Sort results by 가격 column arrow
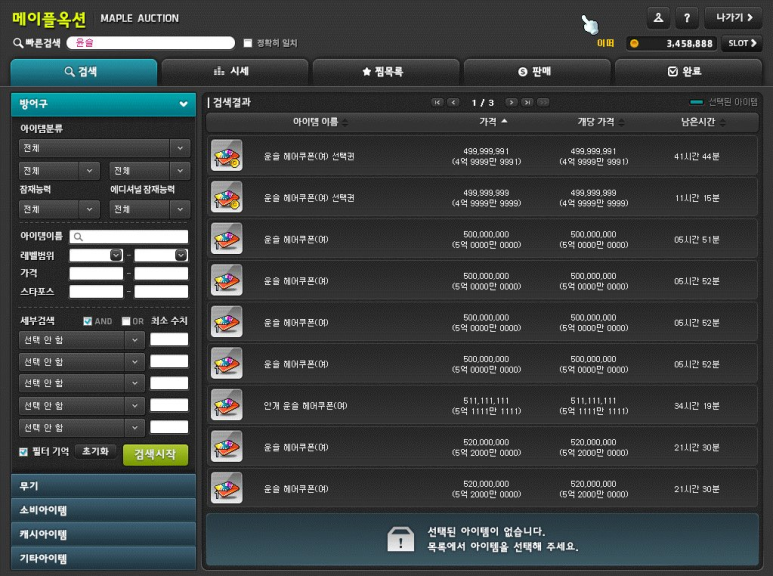Screen dimensions: 773x576 tap(504, 121)
